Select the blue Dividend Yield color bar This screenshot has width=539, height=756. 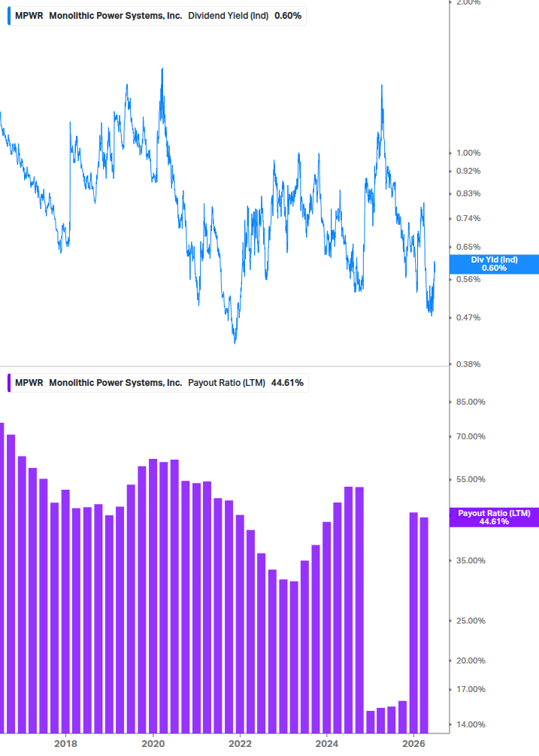(9, 16)
